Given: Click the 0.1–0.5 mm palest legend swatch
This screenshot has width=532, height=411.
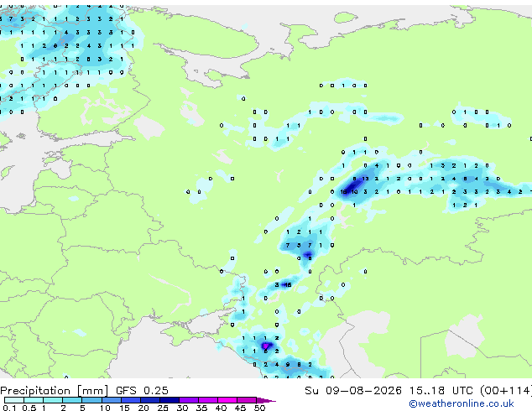Looking at the screenshot, I should 14,400.
